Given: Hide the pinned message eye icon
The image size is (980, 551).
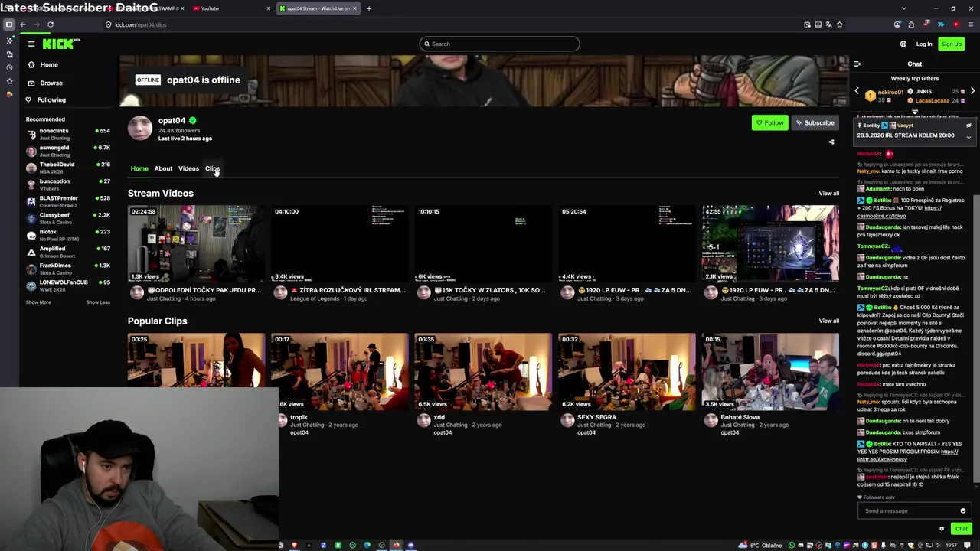Looking at the screenshot, I should pos(969,125).
